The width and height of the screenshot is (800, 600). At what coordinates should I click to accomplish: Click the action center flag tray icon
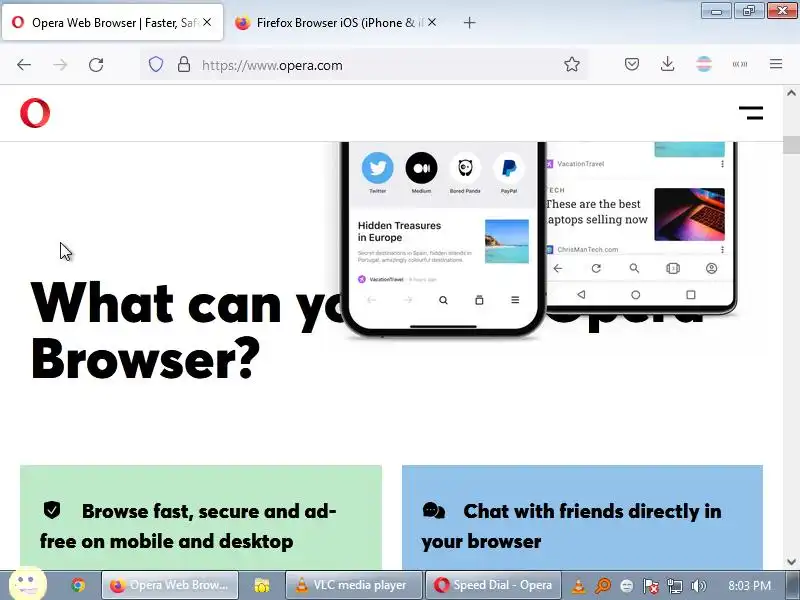(651, 586)
